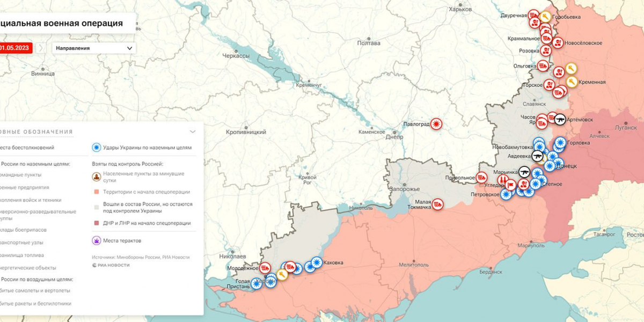Click the blue strike marker near Каховка

tap(317, 262)
